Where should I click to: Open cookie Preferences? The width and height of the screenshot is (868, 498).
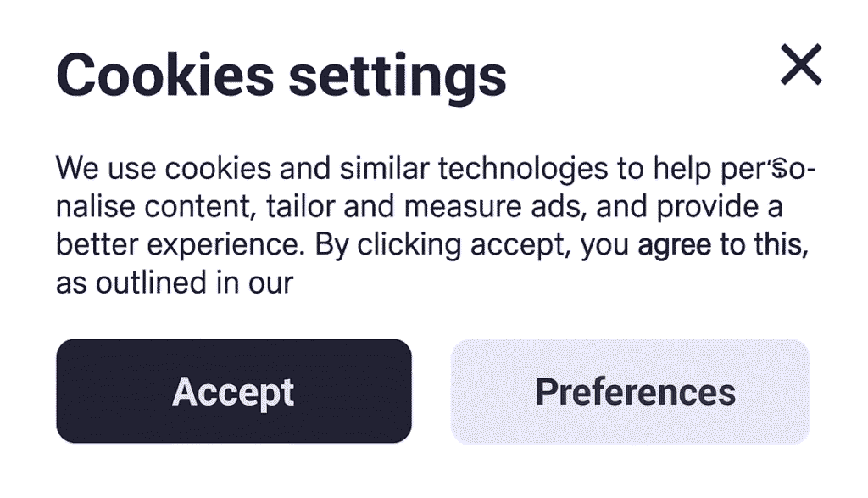coord(630,392)
